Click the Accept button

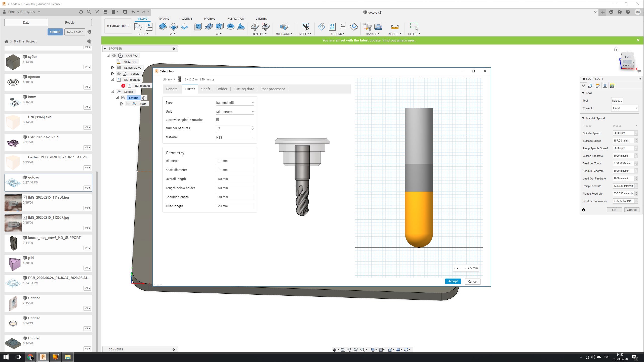point(453,281)
